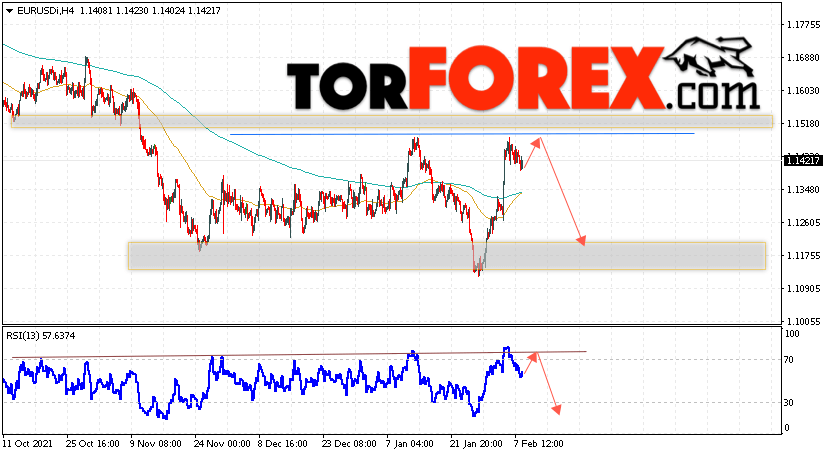827x455 pixels.
Task: Select the brown RSI trendline
Action: [x=299, y=354]
